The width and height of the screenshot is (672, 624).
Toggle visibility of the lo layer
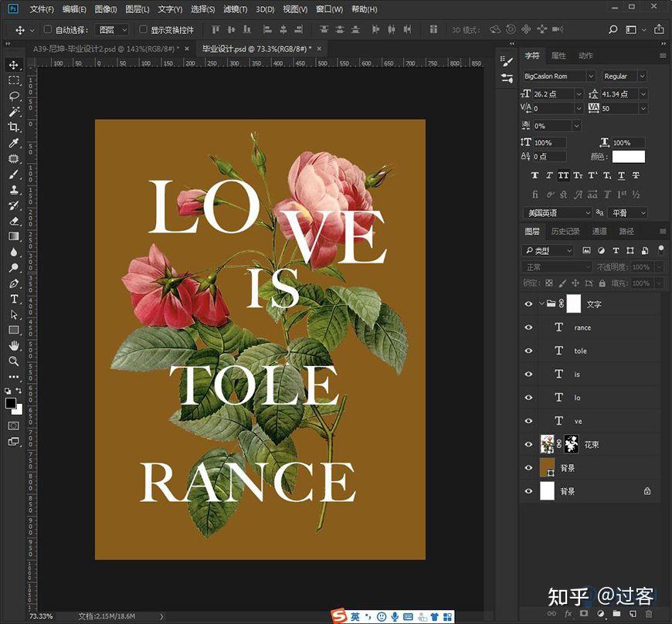[528, 398]
